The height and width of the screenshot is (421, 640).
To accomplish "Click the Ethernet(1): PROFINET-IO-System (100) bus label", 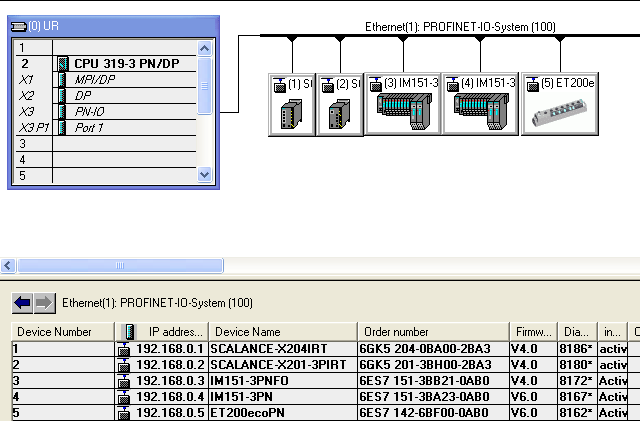I will point(460,27).
